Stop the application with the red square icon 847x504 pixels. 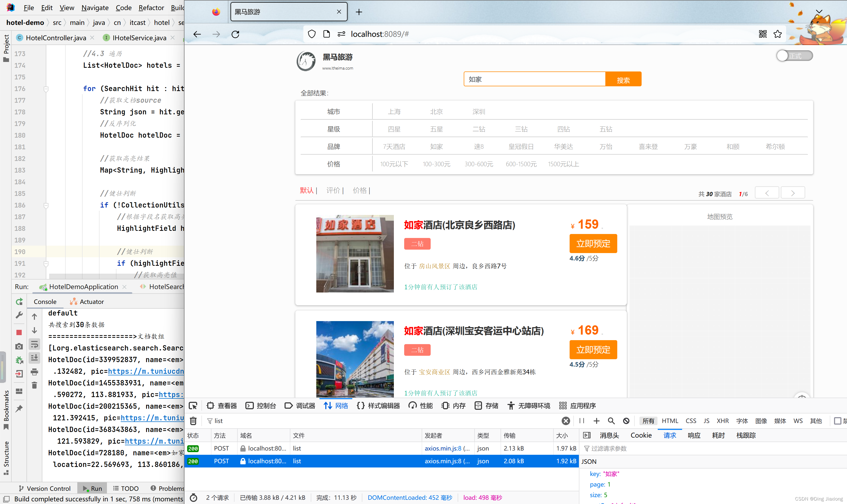19,332
